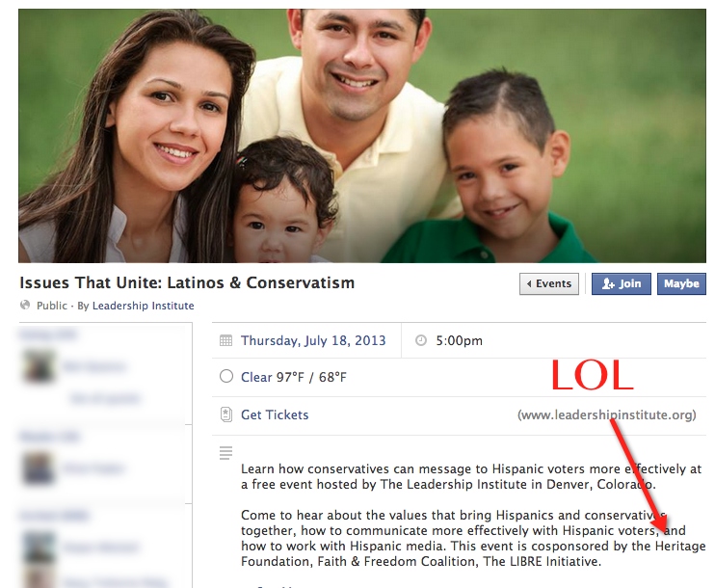Click the event title Issues That Unite
The image size is (715, 588).
tap(187, 282)
